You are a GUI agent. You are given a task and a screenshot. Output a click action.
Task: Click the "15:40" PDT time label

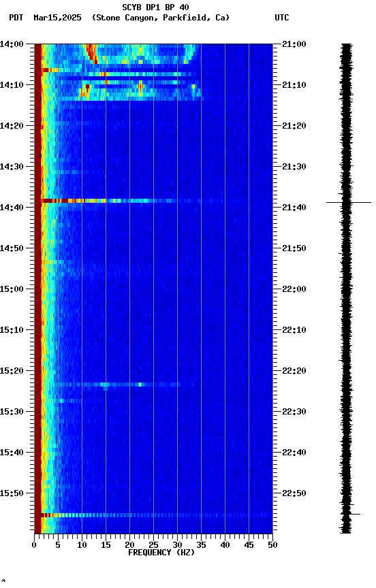tap(12, 453)
